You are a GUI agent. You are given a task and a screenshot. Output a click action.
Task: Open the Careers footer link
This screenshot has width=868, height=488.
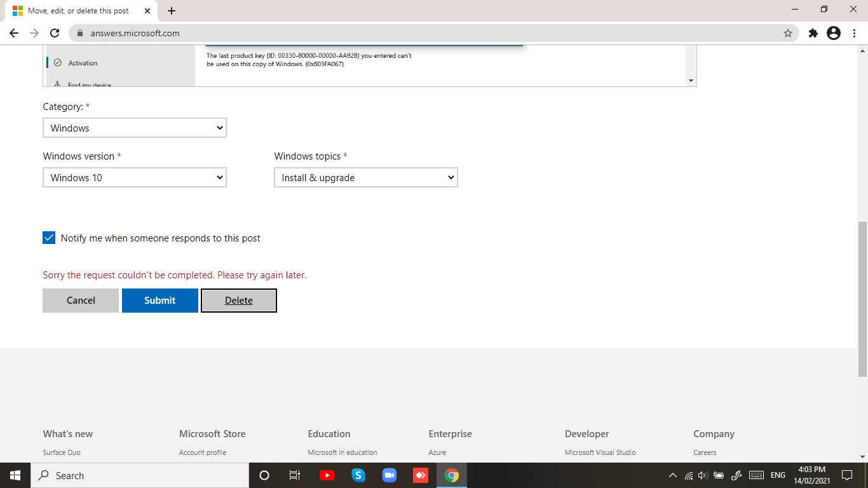coord(705,452)
